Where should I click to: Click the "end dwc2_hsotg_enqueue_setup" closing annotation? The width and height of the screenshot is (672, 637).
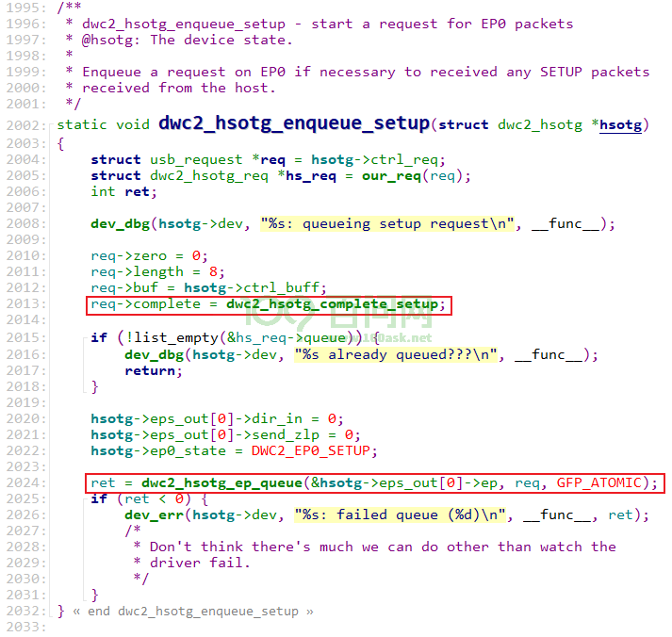click(193, 612)
